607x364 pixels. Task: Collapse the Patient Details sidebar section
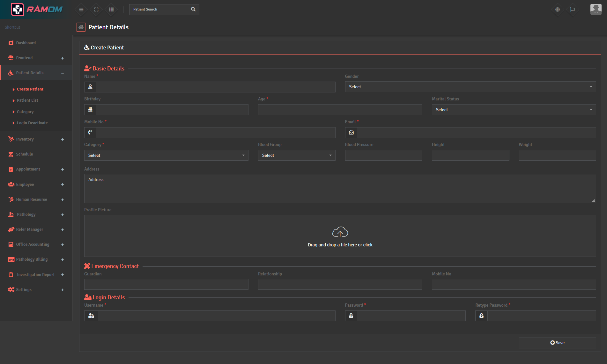click(x=63, y=73)
